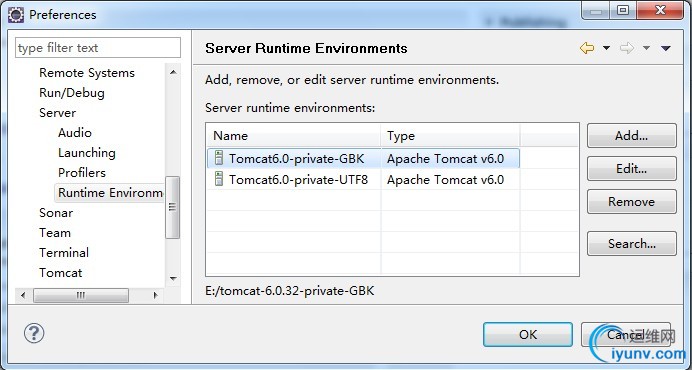Select the Tomcat6.0-private-GBK server icon
The height and width of the screenshot is (370, 692).
click(219, 158)
